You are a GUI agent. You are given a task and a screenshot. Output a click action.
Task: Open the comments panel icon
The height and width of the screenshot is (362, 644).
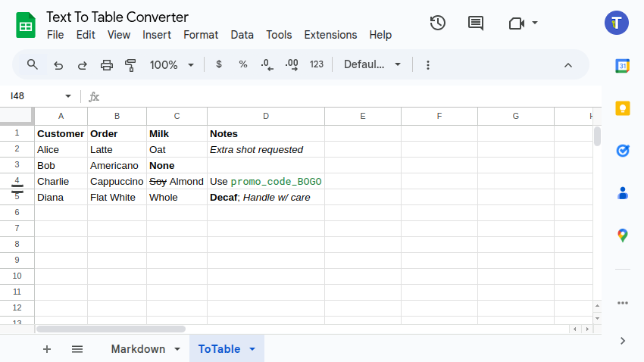[476, 23]
